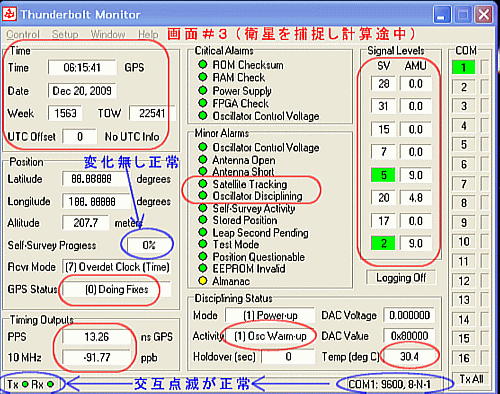
Task: Click the Temp (deg C) 30.4 field
Action: [x=409, y=357]
